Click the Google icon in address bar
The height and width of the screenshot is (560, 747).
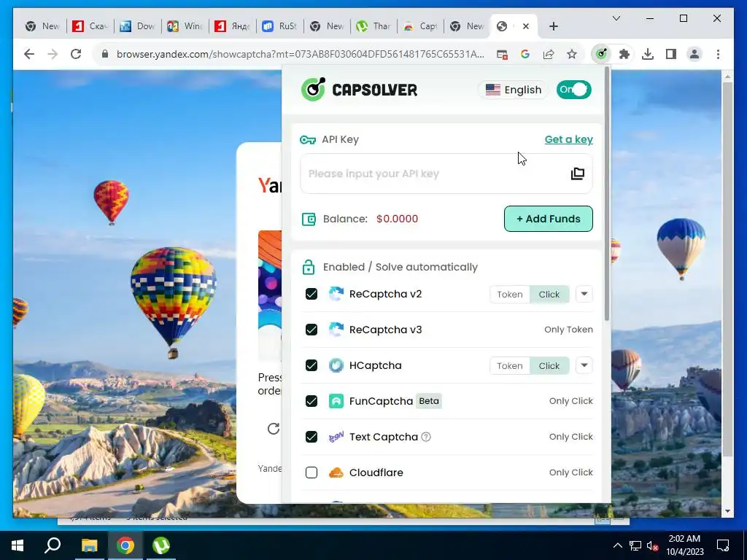click(x=525, y=54)
